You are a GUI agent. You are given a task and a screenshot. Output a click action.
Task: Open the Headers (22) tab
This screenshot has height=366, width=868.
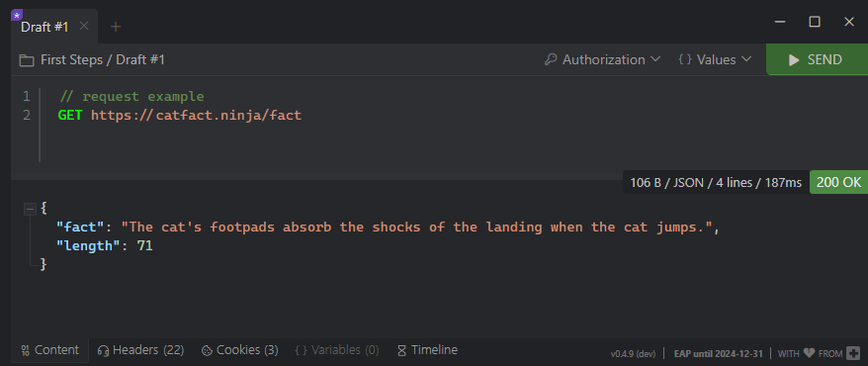[140, 350]
